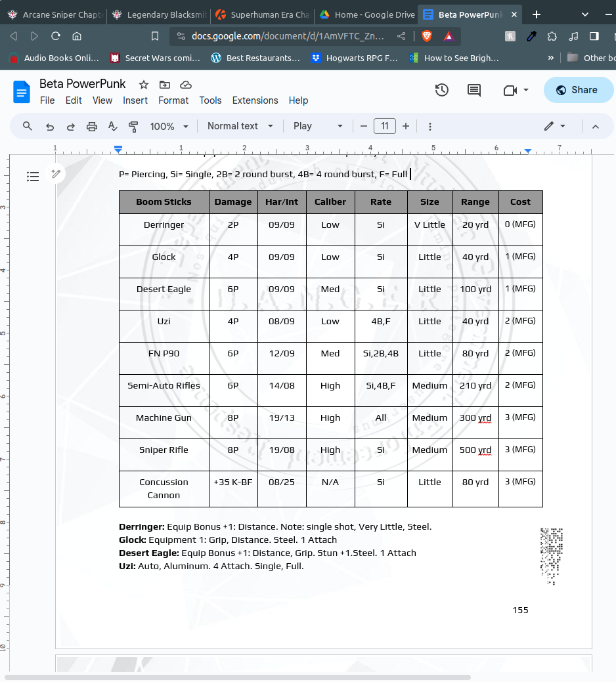Expand the editing mode pencil dropdown
Image resolution: width=616 pixels, height=682 pixels.
pos(555,126)
